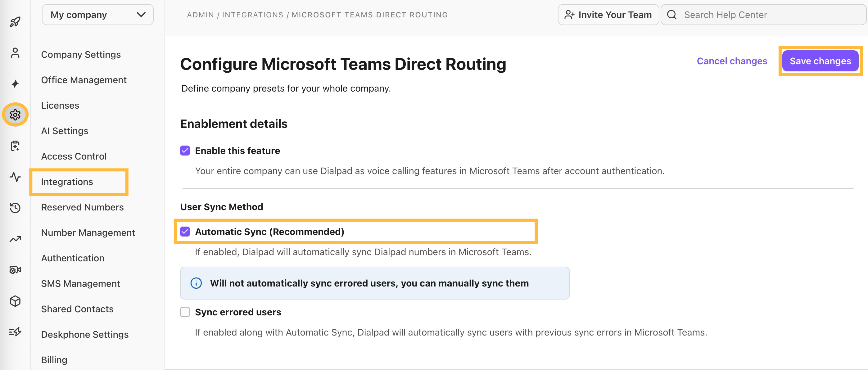Screen dimensions: 868x370
Task: Expand the My company dropdown
Action: [x=98, y=15]
